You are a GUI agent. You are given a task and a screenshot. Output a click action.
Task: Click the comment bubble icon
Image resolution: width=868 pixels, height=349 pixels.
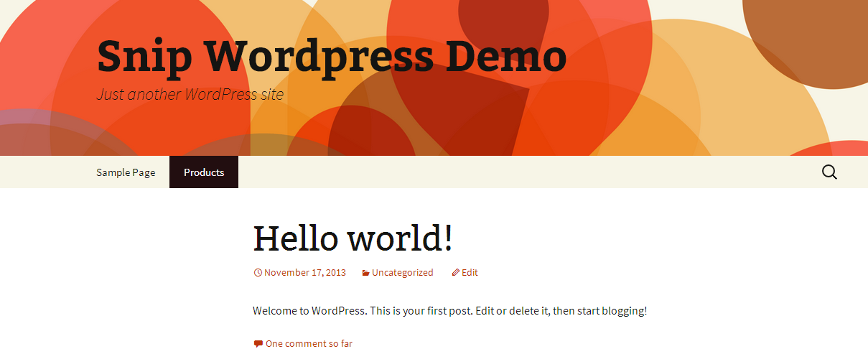coord(258,344)
